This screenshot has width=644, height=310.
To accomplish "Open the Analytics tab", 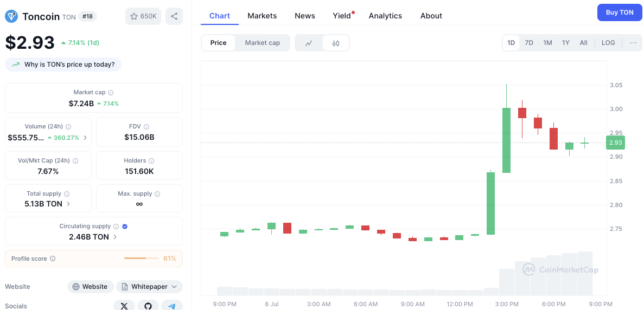I will pos(385,16).
